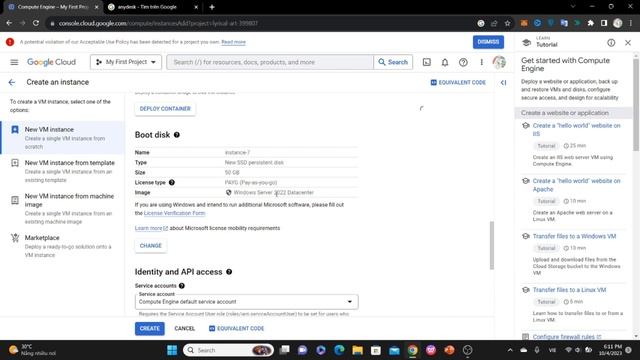Open File Explorer from taskbar
640x360 pixels.
pos(358,350)
